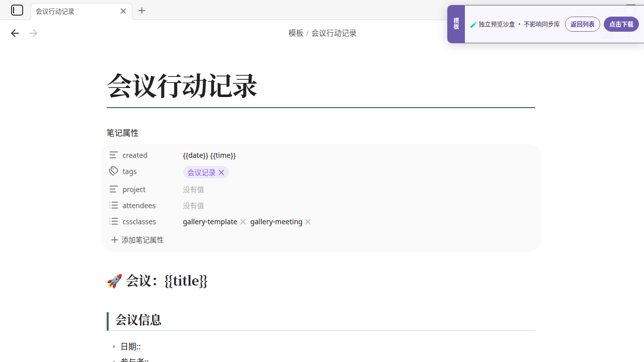The height and width of the screenshot is (362, 644).
Task: Click the gallery-meeting value text
Action: pyautogui.click(x=276, y=222)
